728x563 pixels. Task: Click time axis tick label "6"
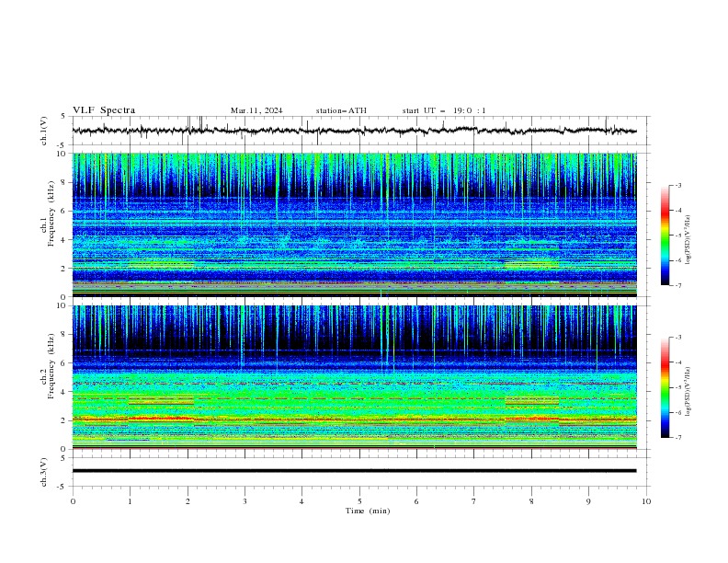pos(416,501)
